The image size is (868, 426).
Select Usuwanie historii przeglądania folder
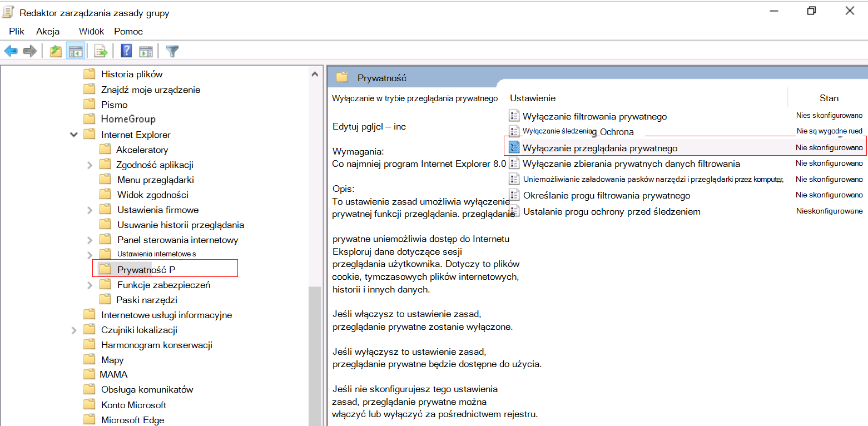[181, 225]
